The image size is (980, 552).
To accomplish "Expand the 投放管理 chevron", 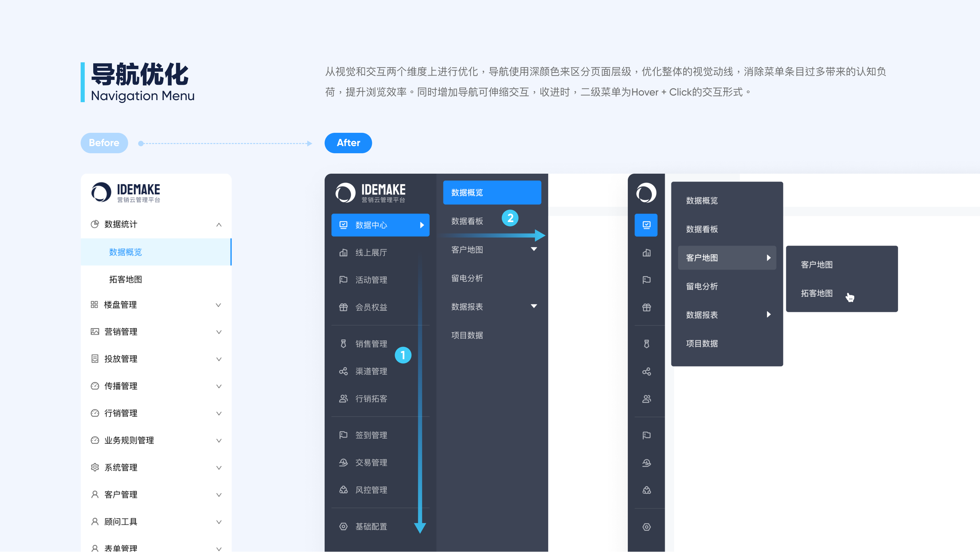I will tap(219, 359).
